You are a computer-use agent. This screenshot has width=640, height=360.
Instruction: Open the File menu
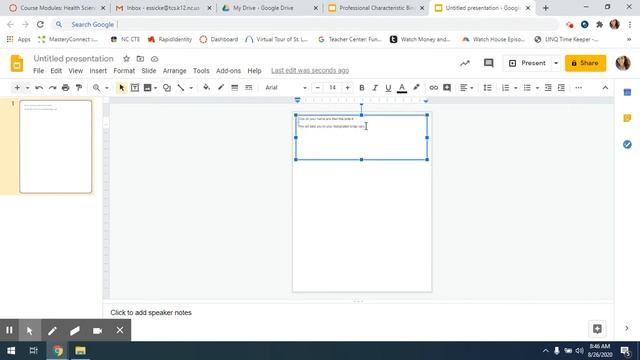[x=38, y=71]
